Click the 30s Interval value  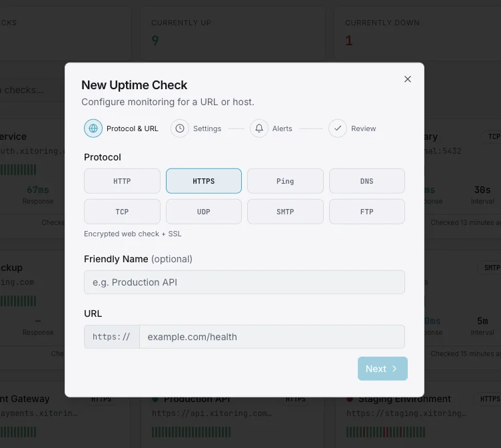click(x=482, y=190)
